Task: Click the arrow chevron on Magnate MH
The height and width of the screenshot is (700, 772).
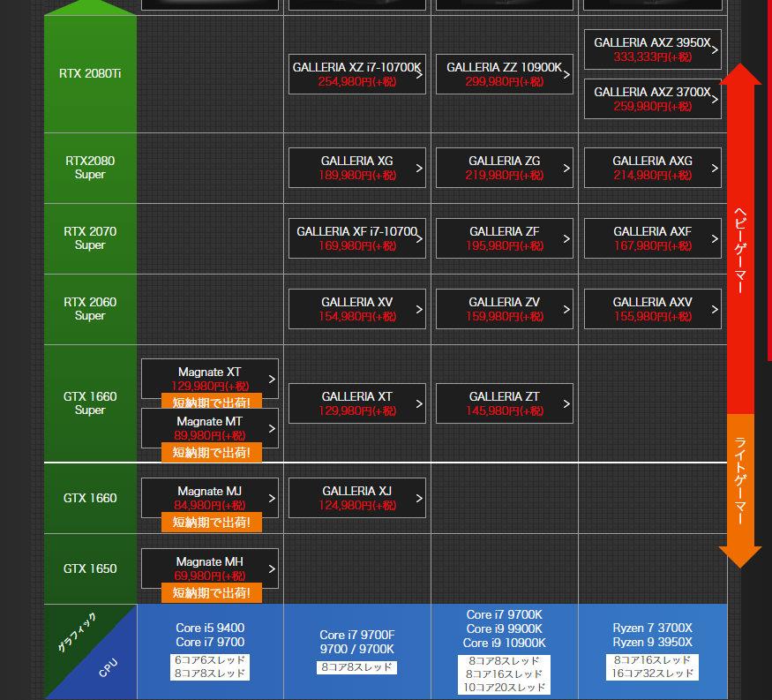Action: pyautogui.click(x=272, y=569)
